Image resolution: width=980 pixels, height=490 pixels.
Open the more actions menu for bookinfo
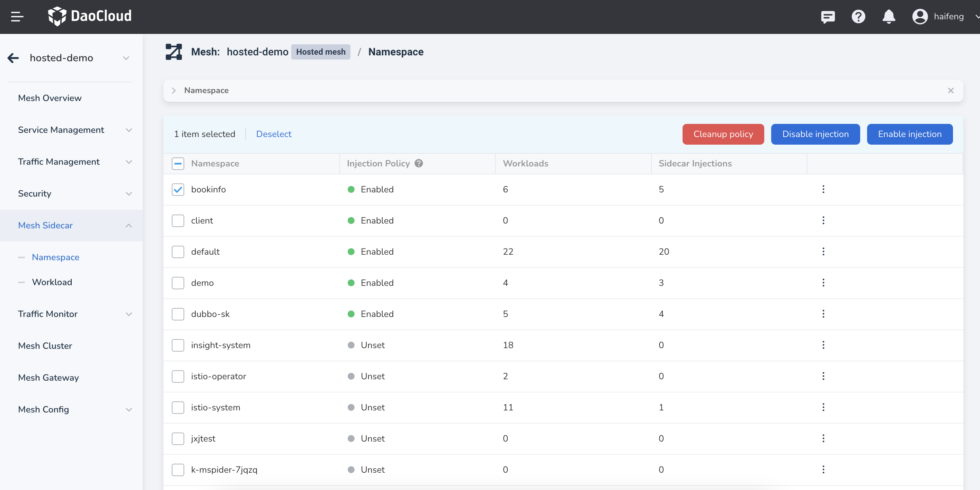823,189
